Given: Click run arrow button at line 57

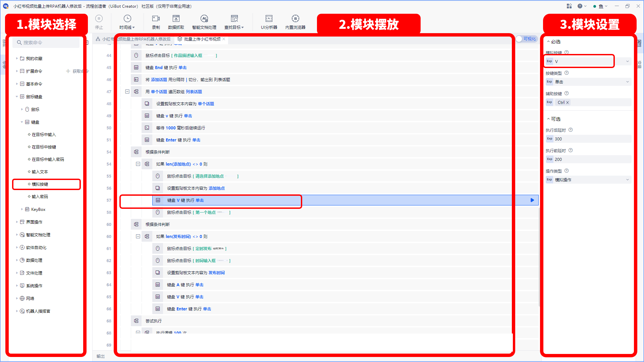Looking at the screenshot, I should tap(532, 200).
